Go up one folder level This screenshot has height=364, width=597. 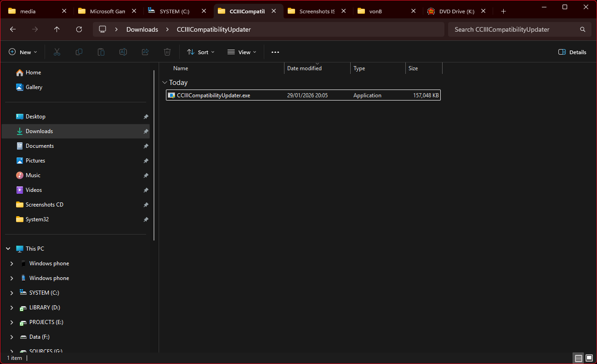57,29
